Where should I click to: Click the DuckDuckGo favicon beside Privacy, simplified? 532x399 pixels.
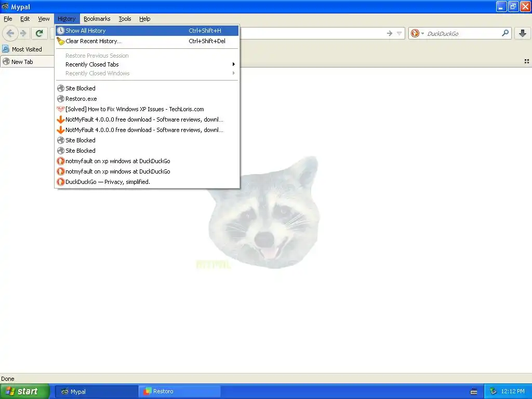61,182
